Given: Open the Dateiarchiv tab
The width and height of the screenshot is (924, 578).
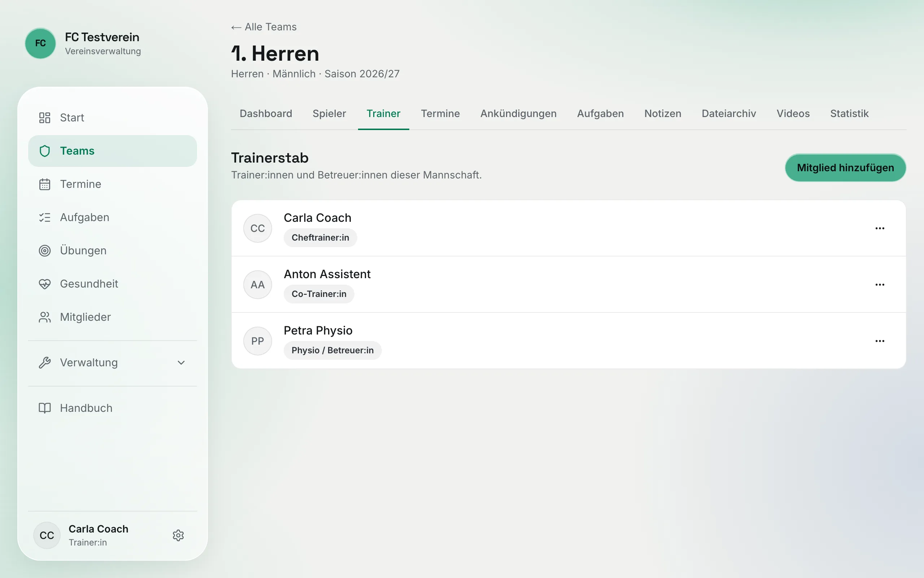Looking at the screenshot, I should pyautogui.click(x=728, y=113).
